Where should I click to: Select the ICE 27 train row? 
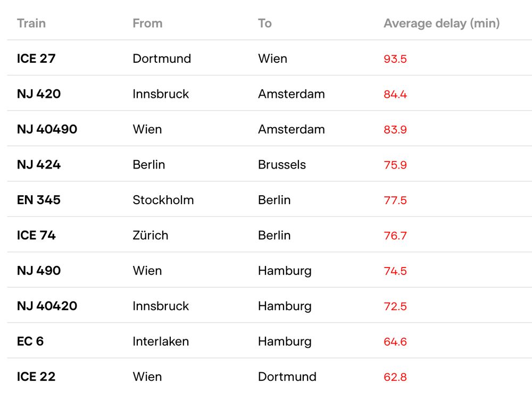pos(269,58)
